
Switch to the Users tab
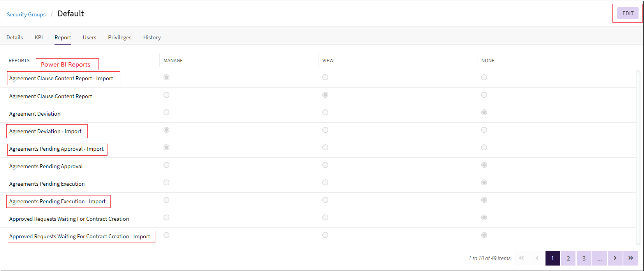pos(90,37)
